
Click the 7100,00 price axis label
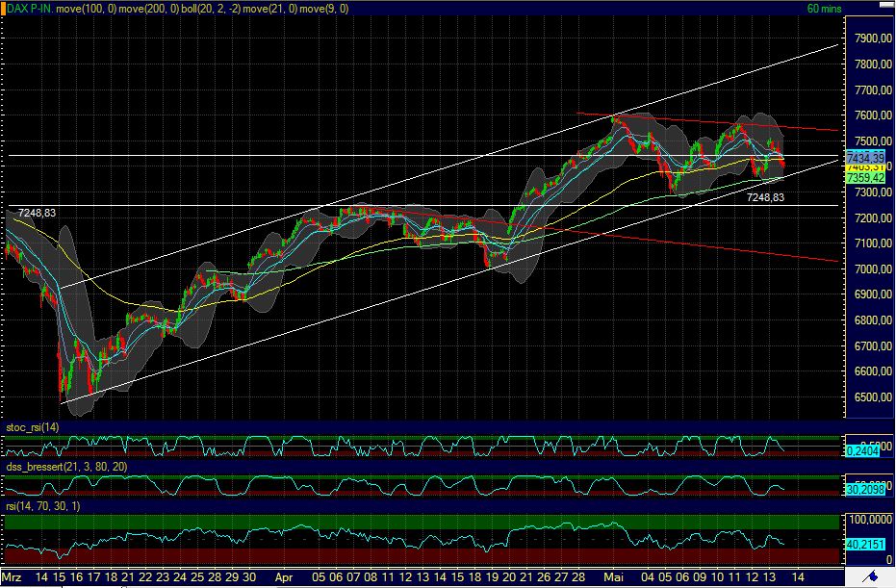tap(873, 243)
